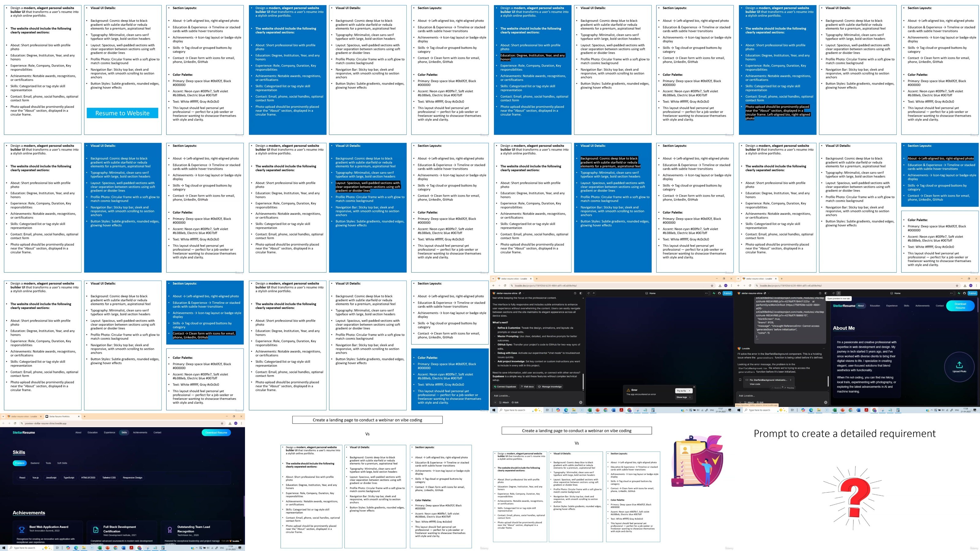This screenshot has width=980, height=551.
Task: Open PowerPoint from taskbar in Error-popup Lovable screenshot
Action: [x=598, y=410]
